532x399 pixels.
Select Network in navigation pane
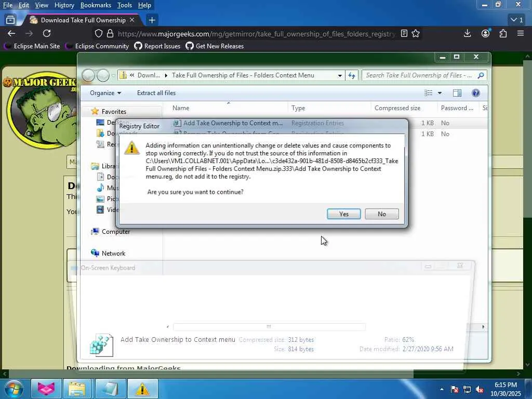pyautogui.click(x=113, y=254)
